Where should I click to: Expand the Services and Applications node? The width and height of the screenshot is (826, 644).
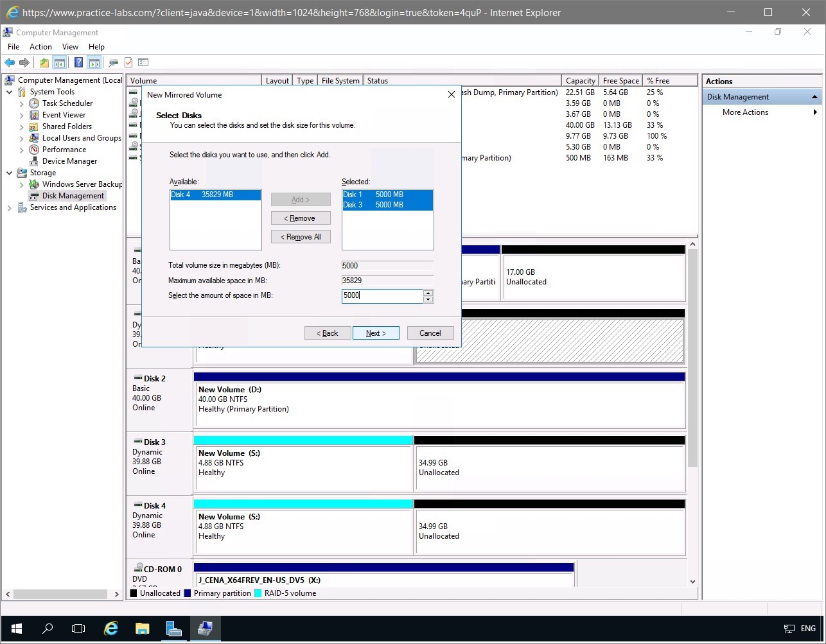[10, 208]
